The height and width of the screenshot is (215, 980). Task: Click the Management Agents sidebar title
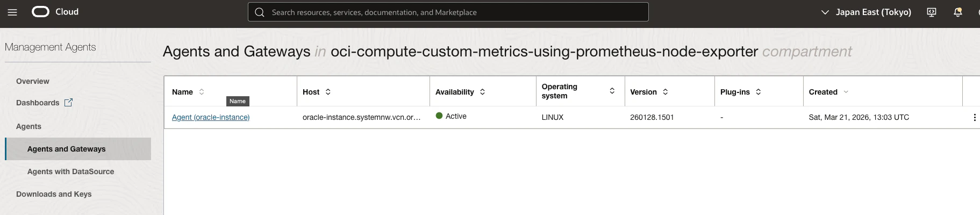50,47
